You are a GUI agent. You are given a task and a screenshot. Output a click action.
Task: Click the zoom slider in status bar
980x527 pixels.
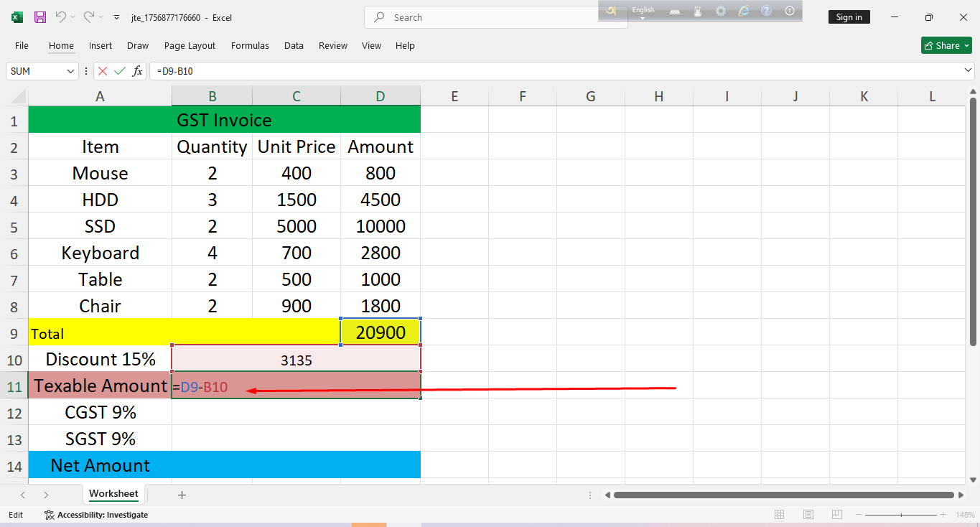tap(902, 515)
